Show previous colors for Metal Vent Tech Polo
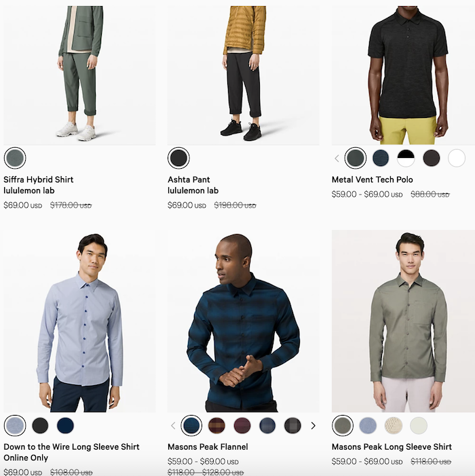Image resolution: width=475 pixels, height=476 pixels. pos(337,158)
